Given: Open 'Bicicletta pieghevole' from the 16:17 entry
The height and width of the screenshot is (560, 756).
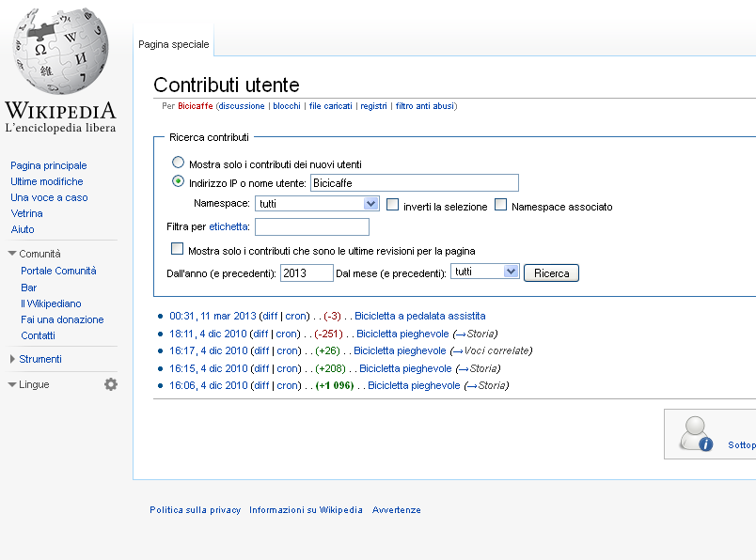Looking at the screenshot, I should (400, 350).
